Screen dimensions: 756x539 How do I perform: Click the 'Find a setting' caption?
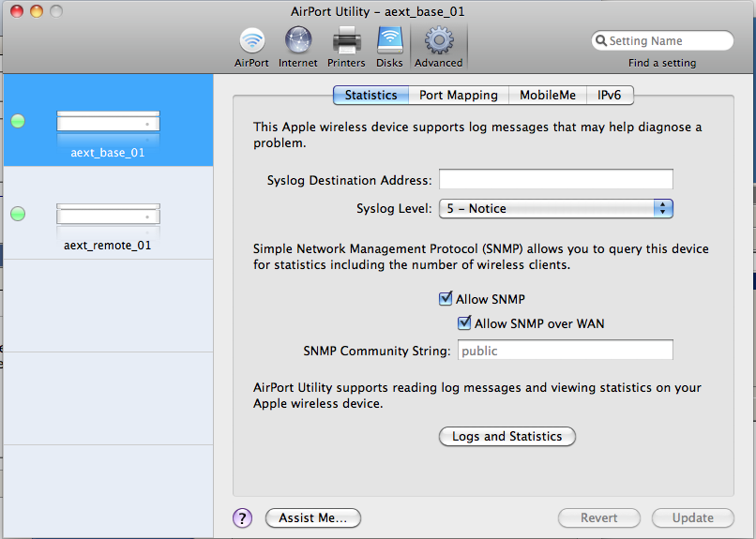(x=662, y=63)
